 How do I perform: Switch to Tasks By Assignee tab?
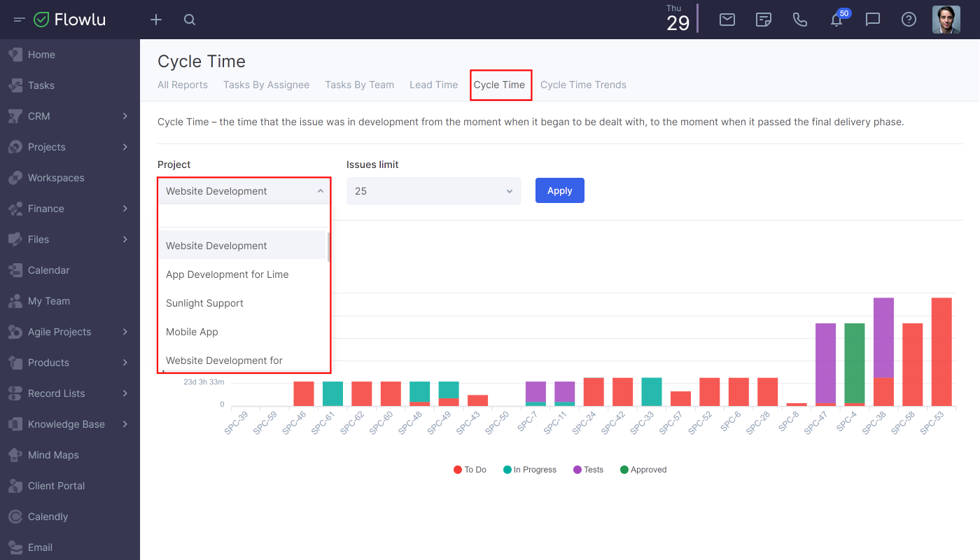pyautogui.click(x=266, y=85)
